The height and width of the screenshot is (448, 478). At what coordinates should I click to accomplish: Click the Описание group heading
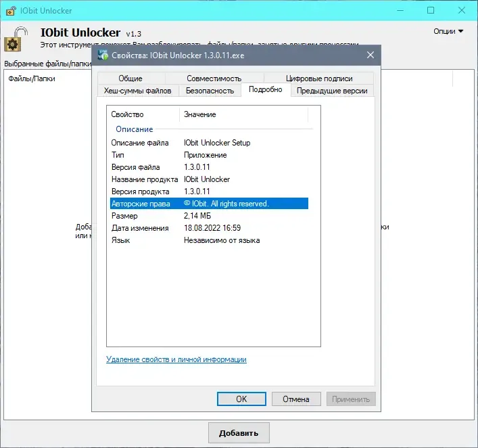click(x=134, y=129)
